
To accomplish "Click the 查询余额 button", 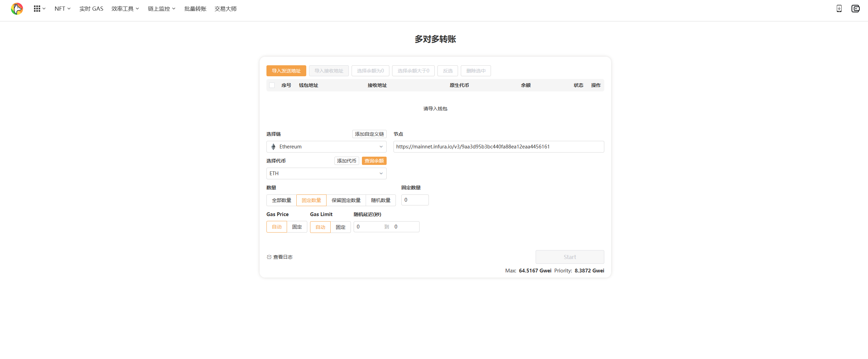I will [x=374, y=161].
